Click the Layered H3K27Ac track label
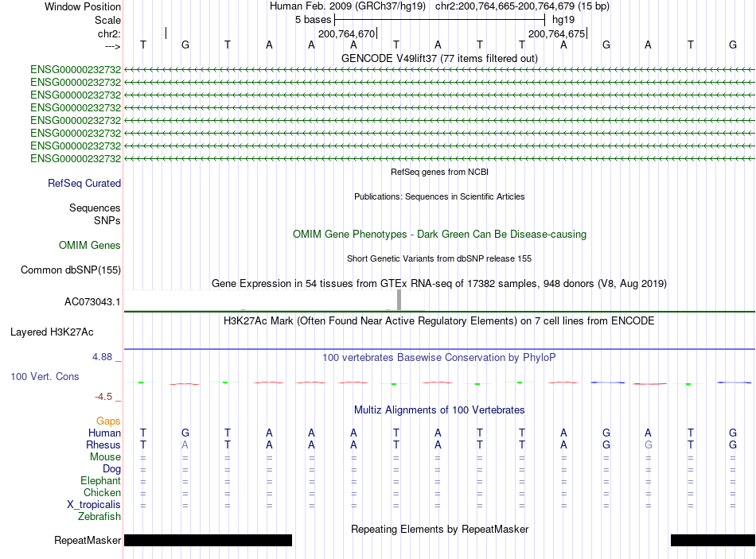The height and width of the screenshot is (559, 756). pos(52,332)
